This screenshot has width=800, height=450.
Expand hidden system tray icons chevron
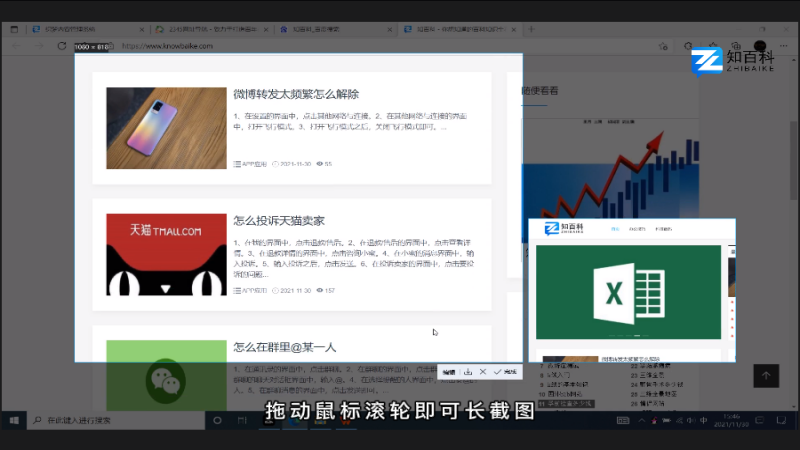click(x=641, y=420)
